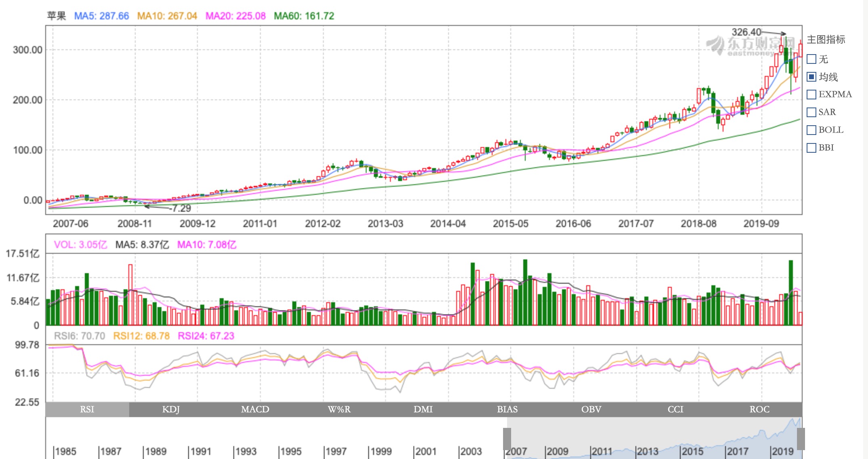Click the MA10: 267.04 legend label

(167, 16)
